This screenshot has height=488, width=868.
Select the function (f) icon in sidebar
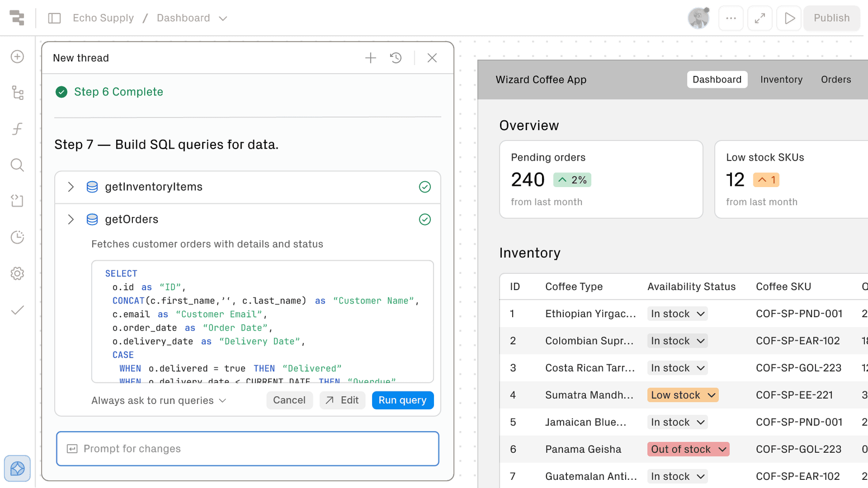[x=17, y=129]
